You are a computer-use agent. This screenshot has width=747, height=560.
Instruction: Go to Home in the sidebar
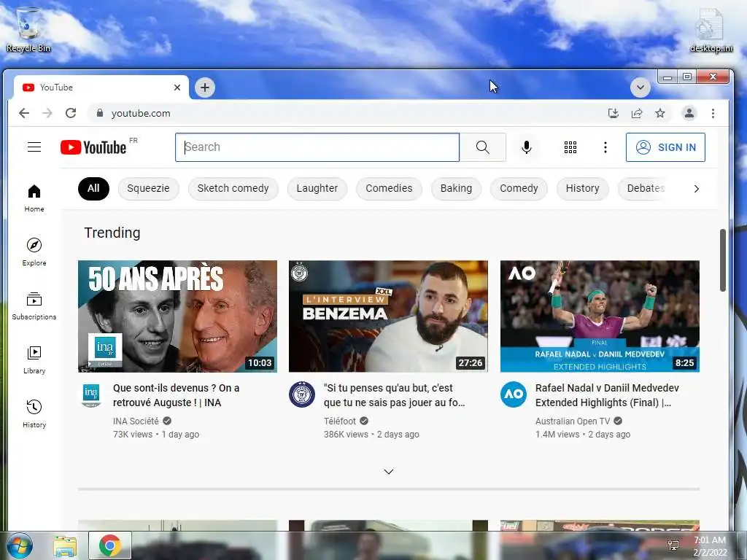coord(34,198)
